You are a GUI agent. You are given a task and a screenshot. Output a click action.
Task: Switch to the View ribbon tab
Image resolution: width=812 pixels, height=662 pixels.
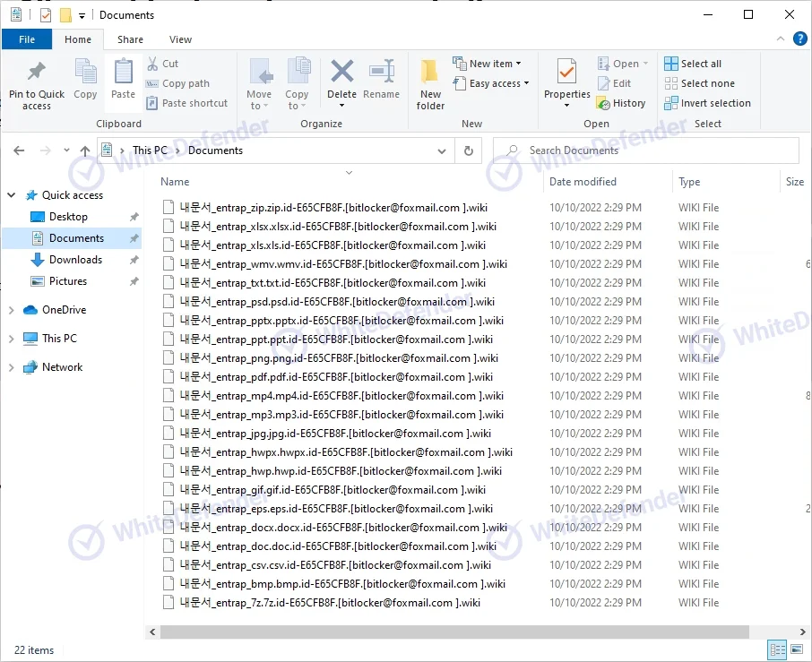[180, 39]
